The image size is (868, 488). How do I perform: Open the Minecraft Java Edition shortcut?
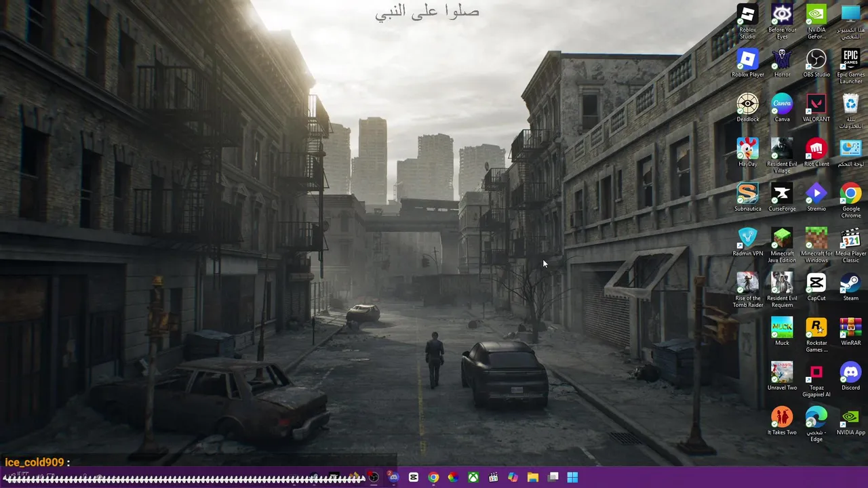click(782, 245)
